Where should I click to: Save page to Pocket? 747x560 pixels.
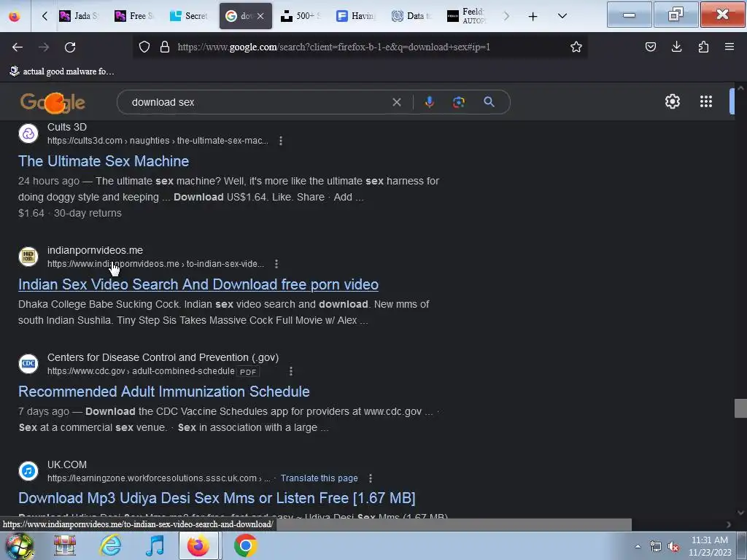(x=650, y=47)
